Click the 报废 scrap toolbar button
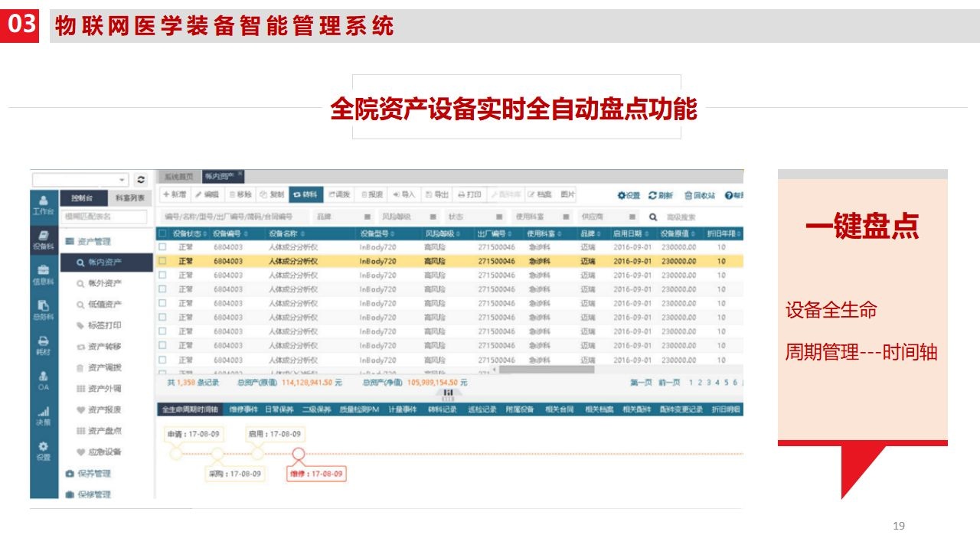980x551 pixels. 372,195
